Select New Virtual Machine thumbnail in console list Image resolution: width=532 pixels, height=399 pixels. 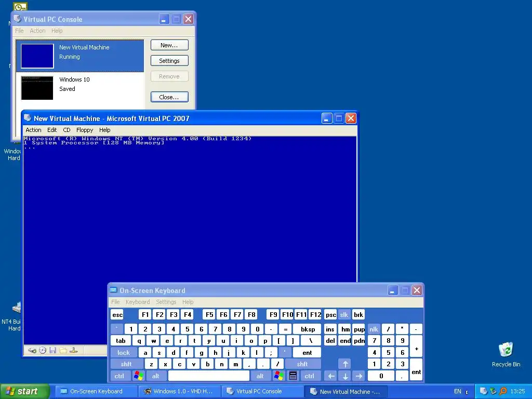pos(37,56)
